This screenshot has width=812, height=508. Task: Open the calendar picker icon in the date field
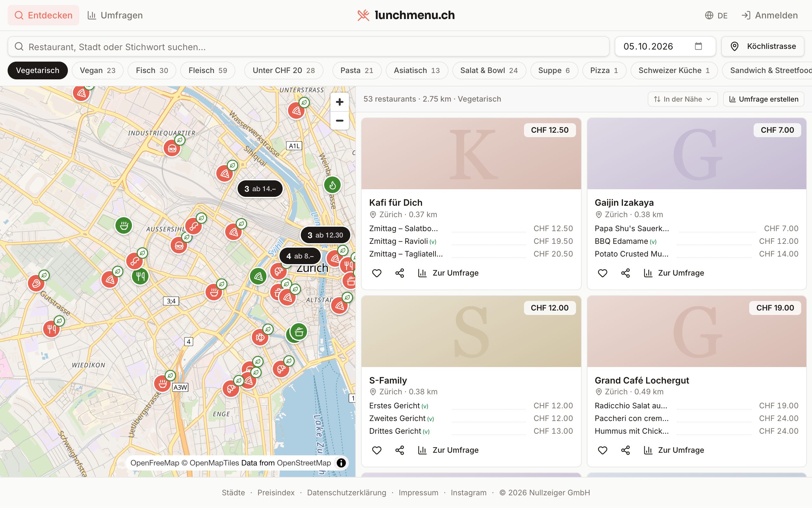(x=698, y=46)
